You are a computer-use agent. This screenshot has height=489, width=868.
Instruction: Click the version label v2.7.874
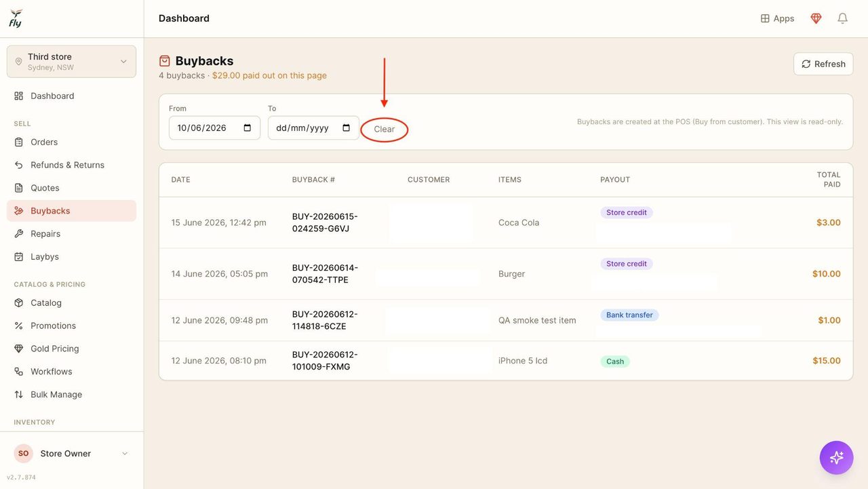pyautogui.click(x=21, y=477)
